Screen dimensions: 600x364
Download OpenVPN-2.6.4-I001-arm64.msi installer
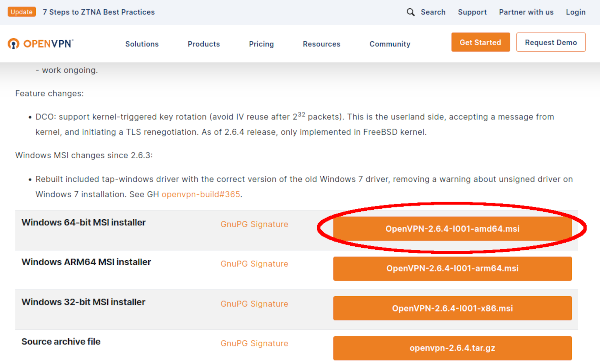452,268
